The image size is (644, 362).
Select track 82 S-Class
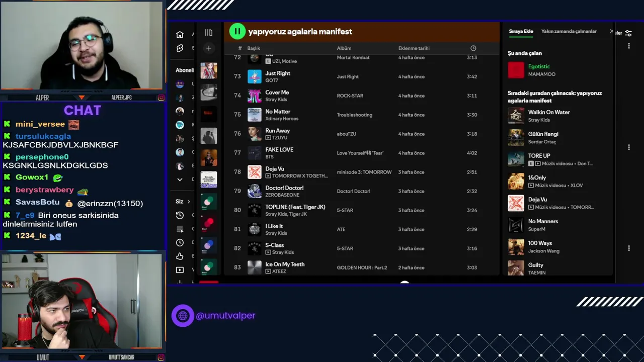(x=360, y=248)
